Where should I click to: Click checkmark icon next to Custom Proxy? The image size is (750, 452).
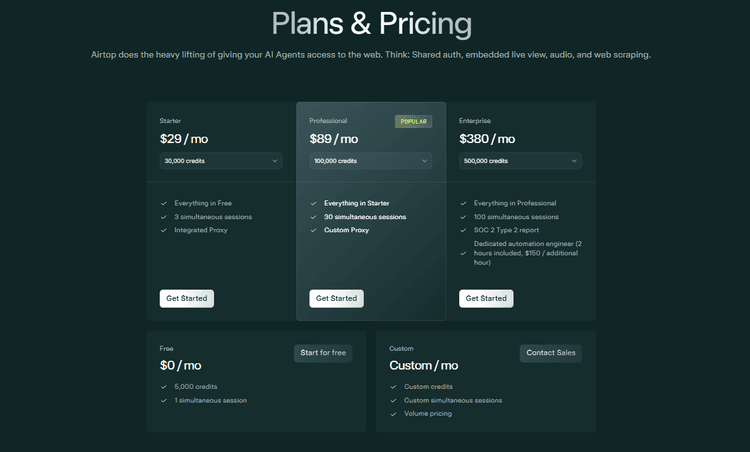(313, 230)
